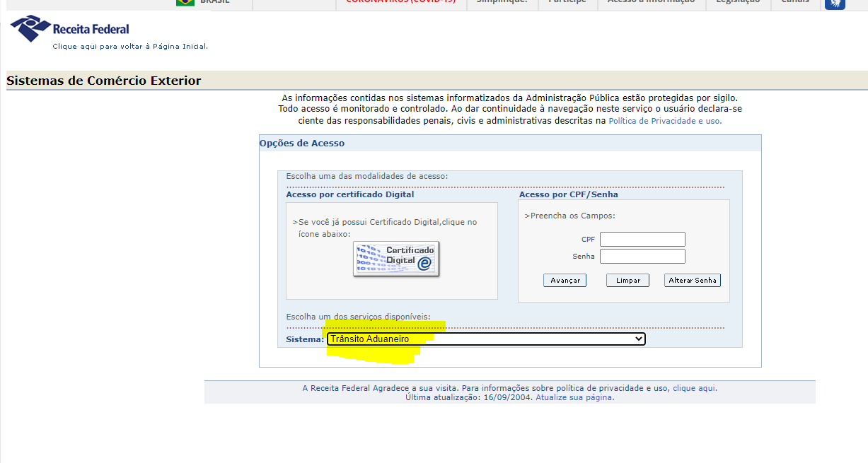The height and width of the screenshot is (463, 868).
Task: Go to Legislação in the top bar
Action: coord(737,2)
